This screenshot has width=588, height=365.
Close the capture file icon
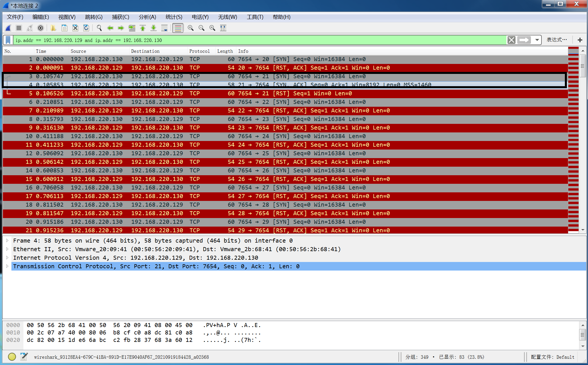coord(75,28)
